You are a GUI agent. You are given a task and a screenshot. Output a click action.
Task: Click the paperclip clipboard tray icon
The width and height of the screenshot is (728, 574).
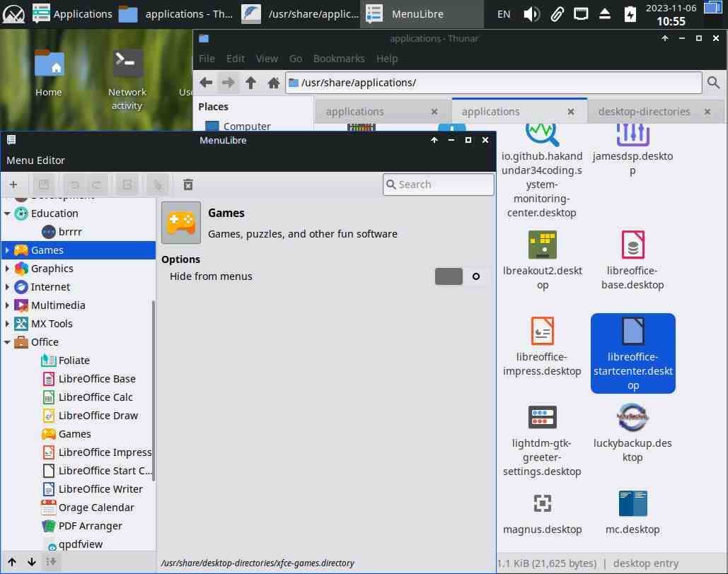click(x=557, y=14)
